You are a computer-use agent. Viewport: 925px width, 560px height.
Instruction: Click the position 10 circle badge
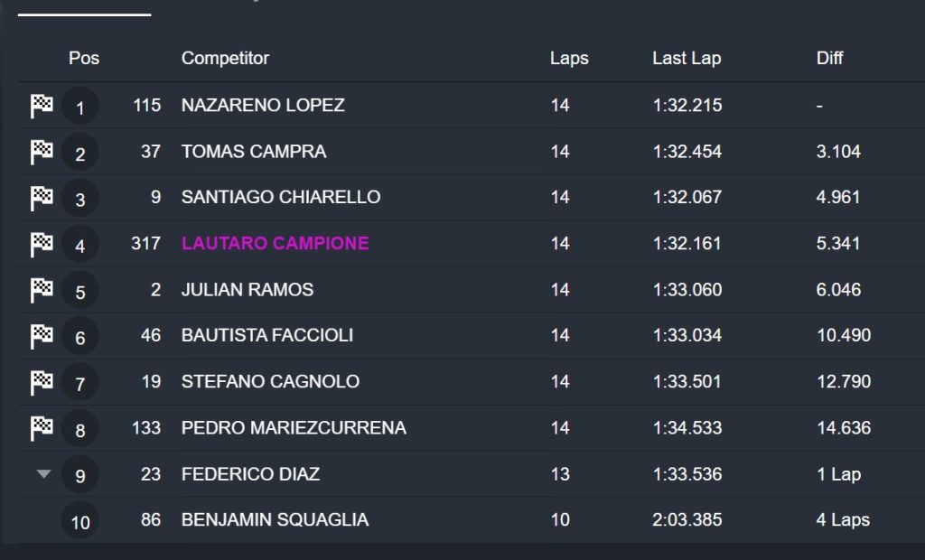tap(80, 521)
